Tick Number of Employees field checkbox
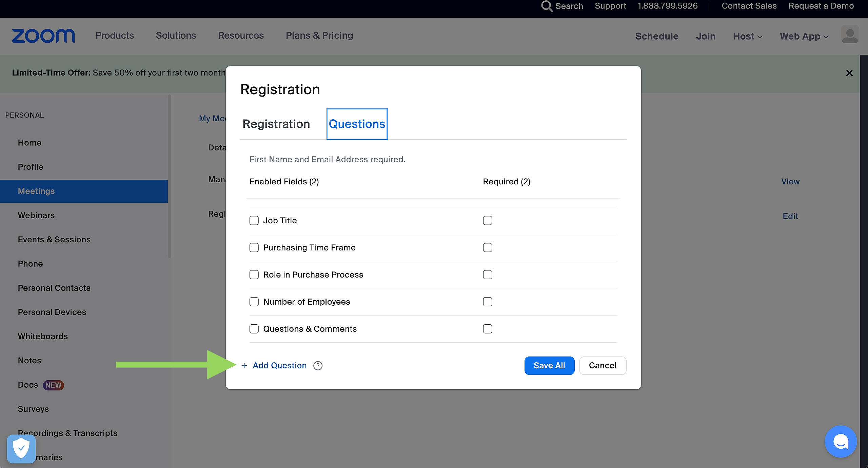The image size is (868, 468). point(254,302)
